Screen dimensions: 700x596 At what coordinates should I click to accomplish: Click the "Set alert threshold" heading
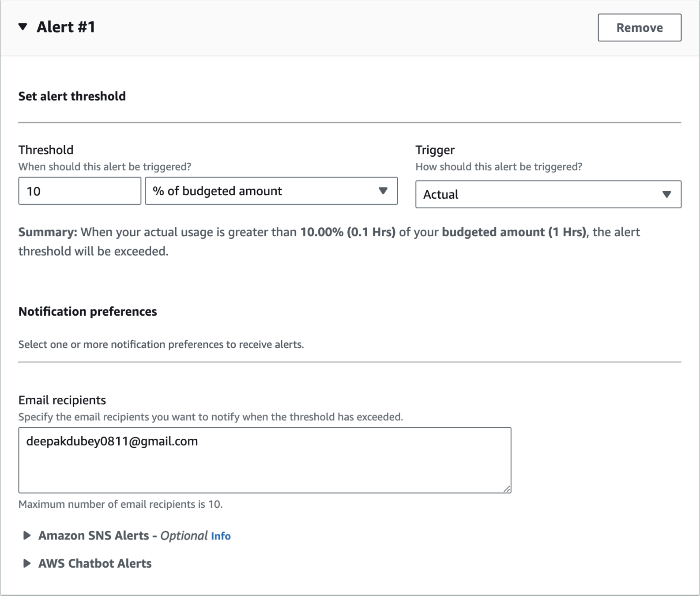(72, 96)
